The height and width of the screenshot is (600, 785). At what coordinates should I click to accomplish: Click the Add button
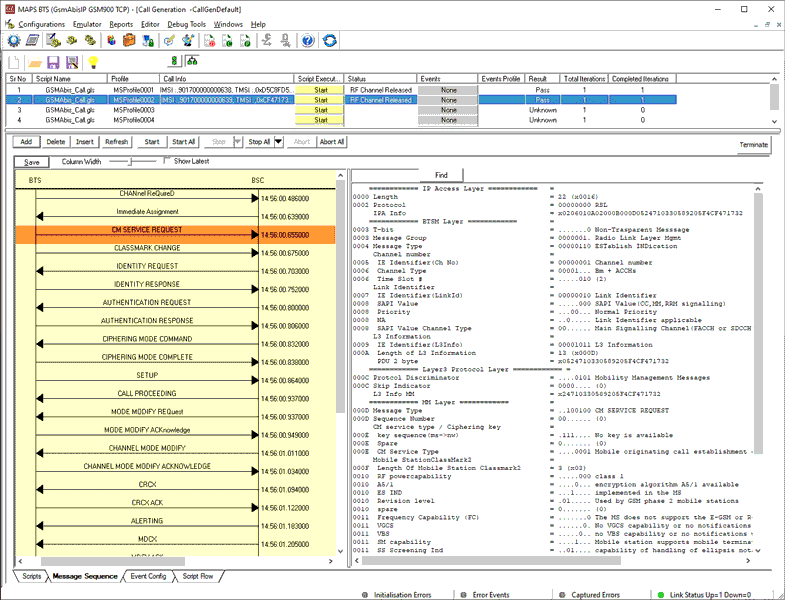coord(26,142)
